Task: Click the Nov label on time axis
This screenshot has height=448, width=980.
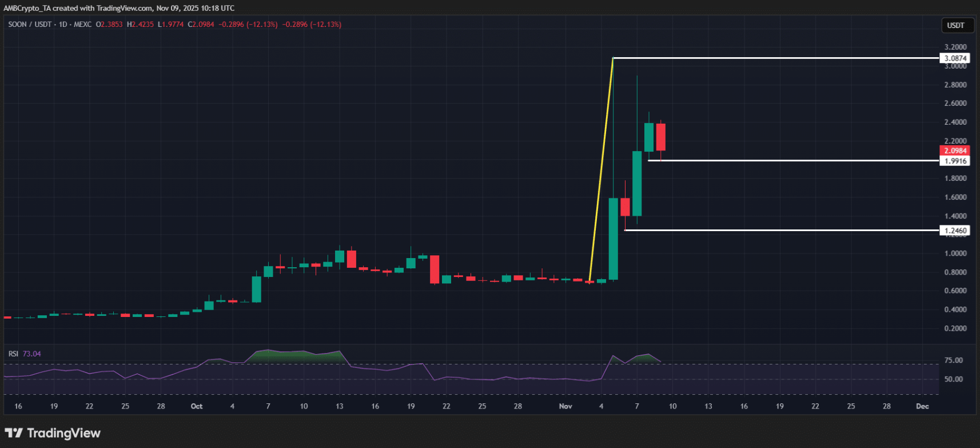Action: tap(565, 406)
